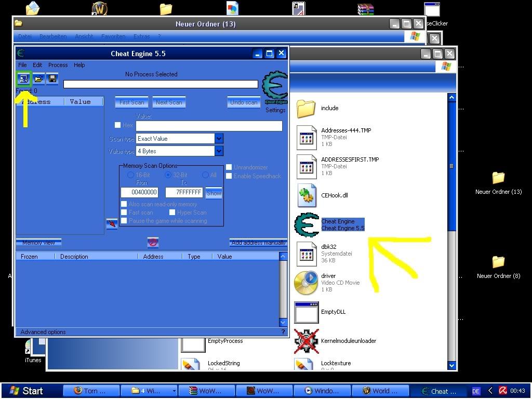Toggle Also scan read-only memory checkbox
532x399 pixels.
(124, 204)
